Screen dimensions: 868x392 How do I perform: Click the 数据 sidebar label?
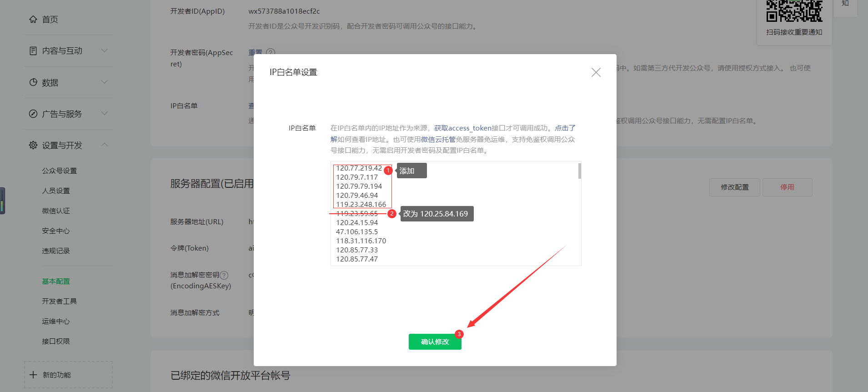(x=50, y=83)
